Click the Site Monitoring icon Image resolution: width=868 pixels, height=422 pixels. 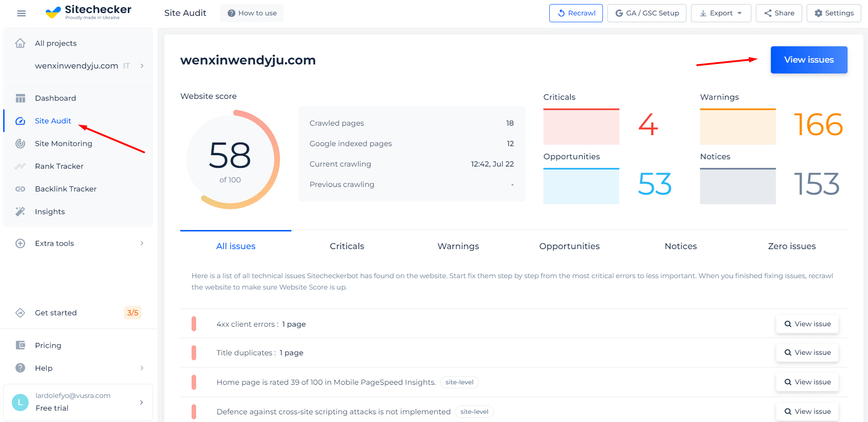pyautogui.click(x=20, y=143)
